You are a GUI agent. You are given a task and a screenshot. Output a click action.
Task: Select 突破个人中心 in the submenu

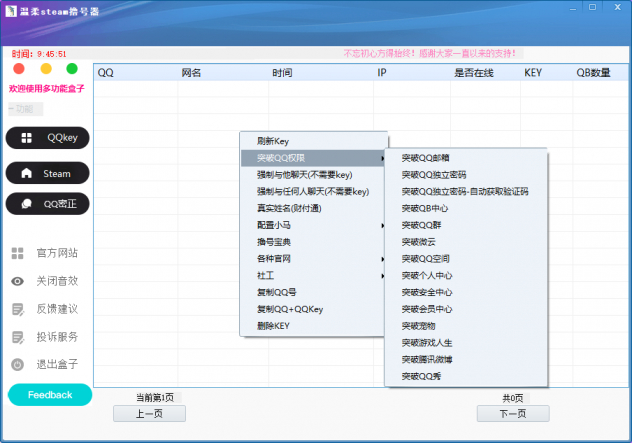click(x=466, y=275)
